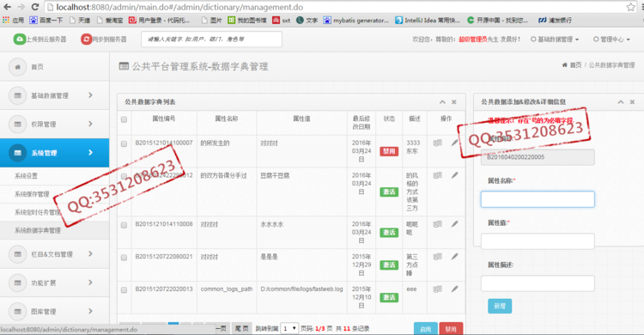Screen dimensions: 644x335
Task: Select the 系统管理 sidebar menu
Action: click(x=55, y=153)
